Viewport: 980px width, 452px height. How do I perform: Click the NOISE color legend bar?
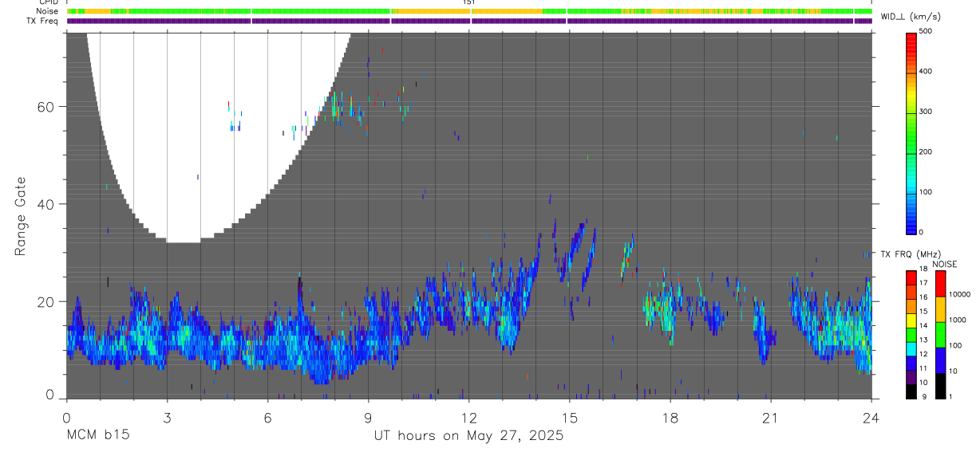pyautogui.click(x=940, y=334)
